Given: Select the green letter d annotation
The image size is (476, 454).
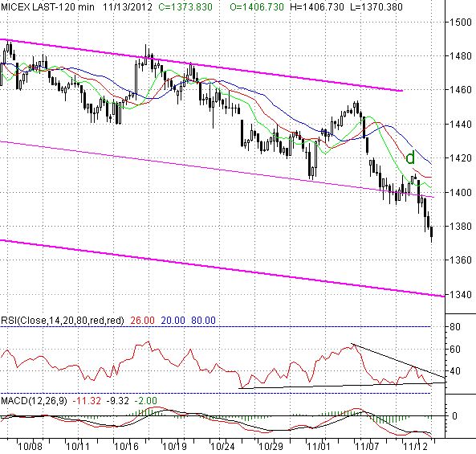Looking at the screenshot, I should [410, 157].
